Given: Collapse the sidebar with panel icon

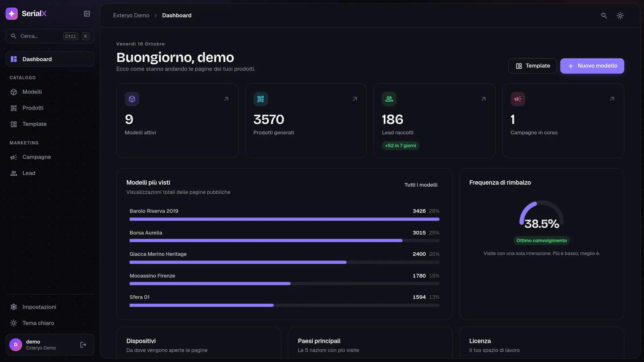Looking at the screenshot, I should point(87,14).
